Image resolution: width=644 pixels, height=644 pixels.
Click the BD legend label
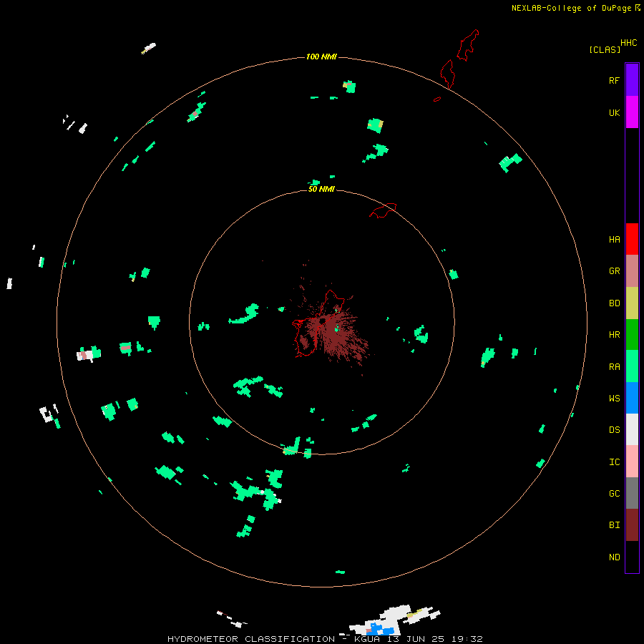pos(614,303)
